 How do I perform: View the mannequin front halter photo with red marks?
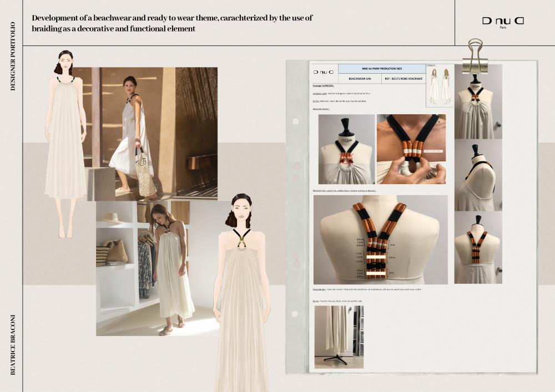coord(346,149)
